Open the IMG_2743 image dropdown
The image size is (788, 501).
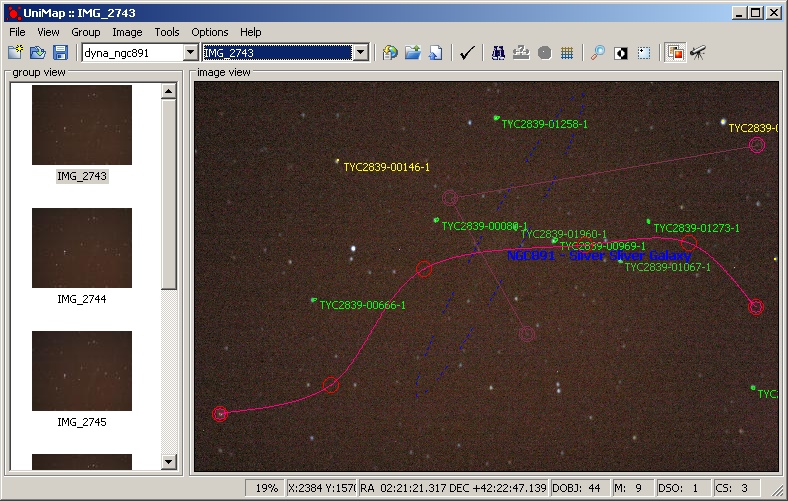pyautogui.click(x=361, y=52)
